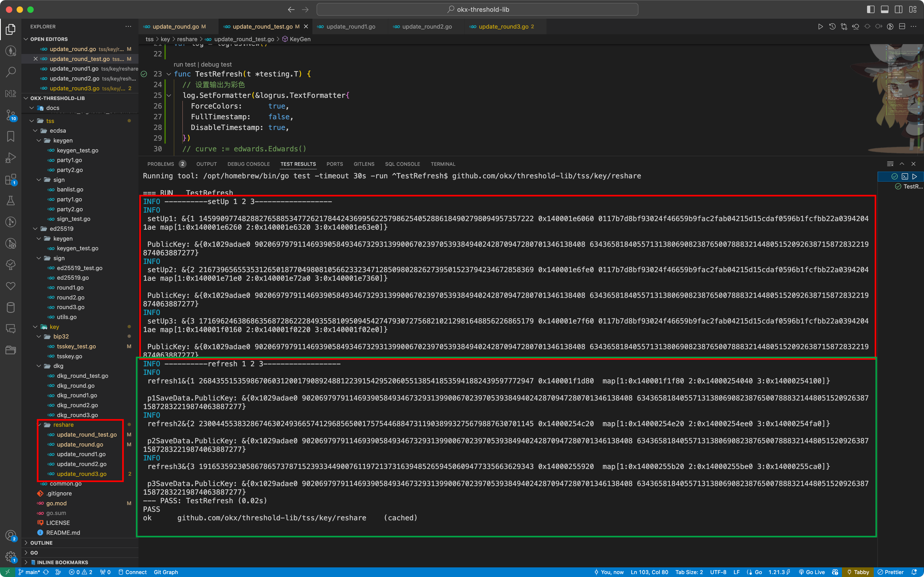Toggle the primary side bar
Screen dimensions: 924x577
871,10
